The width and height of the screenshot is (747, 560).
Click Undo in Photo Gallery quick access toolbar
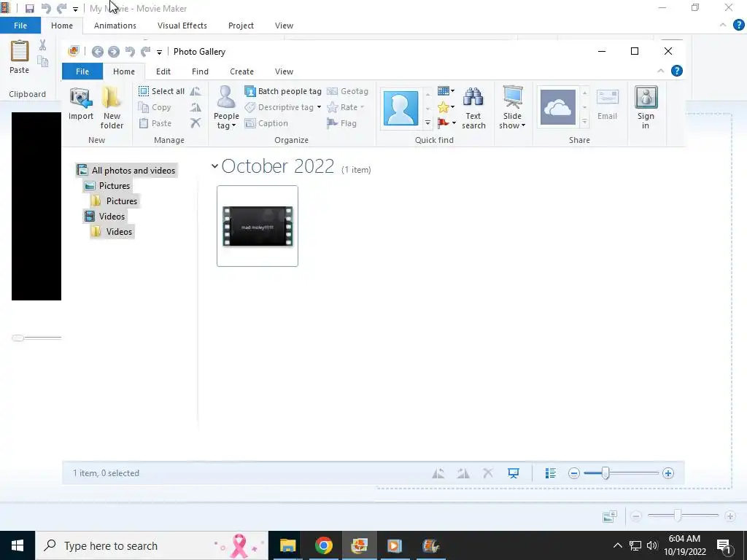(130, 52)
